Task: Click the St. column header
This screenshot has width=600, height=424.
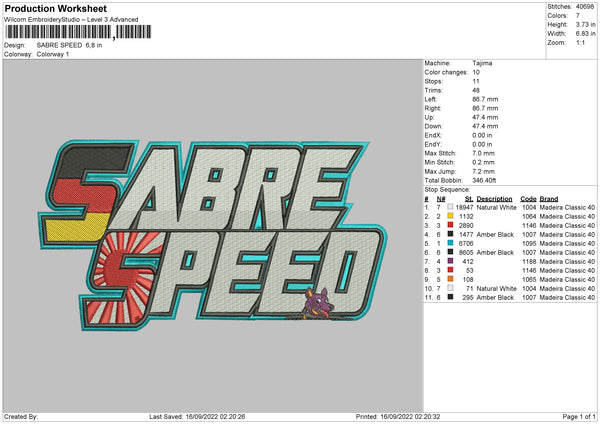Action: pos(470,198)
